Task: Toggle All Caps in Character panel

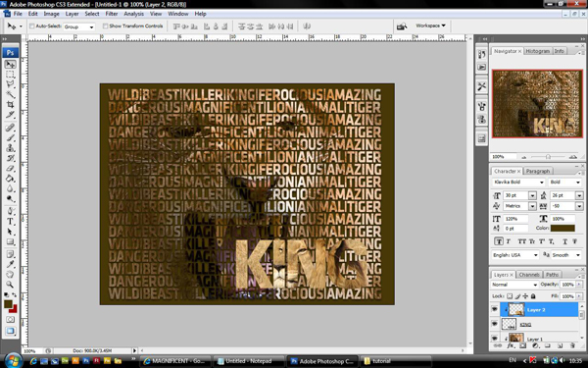Action: tap(521, 241)
